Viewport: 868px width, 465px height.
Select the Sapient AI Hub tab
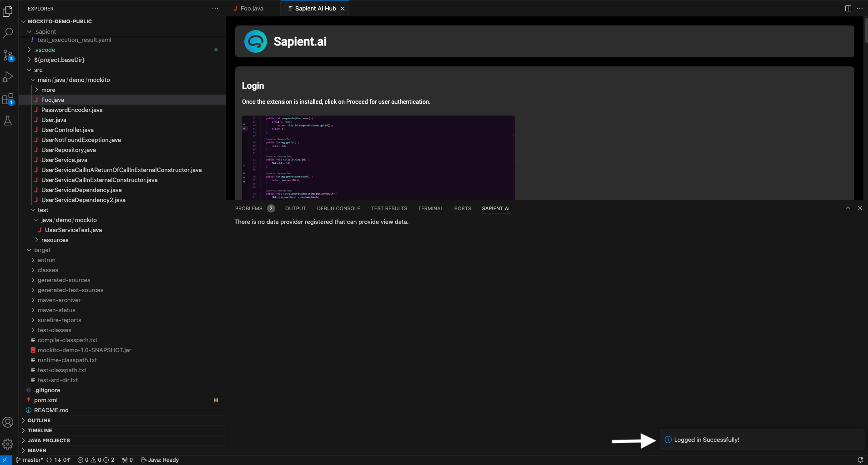pos(315,9)
